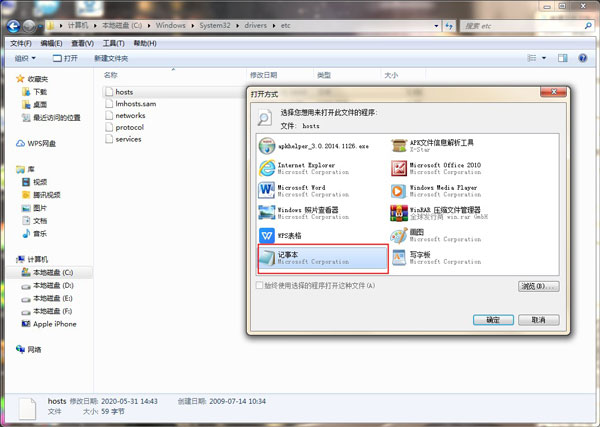
Task: Enable 始终使用选择的程序打开这种文件 checkbox
Action: coord(260,285)
